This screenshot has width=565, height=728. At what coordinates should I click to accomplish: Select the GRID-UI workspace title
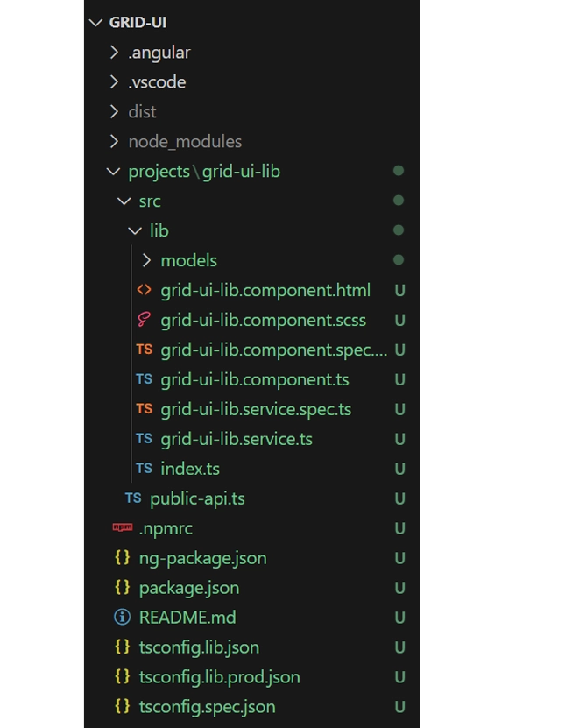click(138, 22)
